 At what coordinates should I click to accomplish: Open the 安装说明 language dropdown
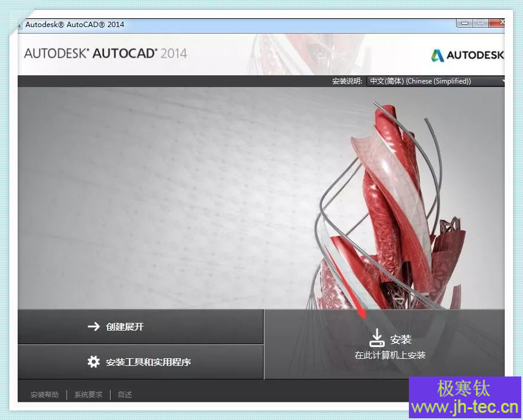(x=435, y=81)
